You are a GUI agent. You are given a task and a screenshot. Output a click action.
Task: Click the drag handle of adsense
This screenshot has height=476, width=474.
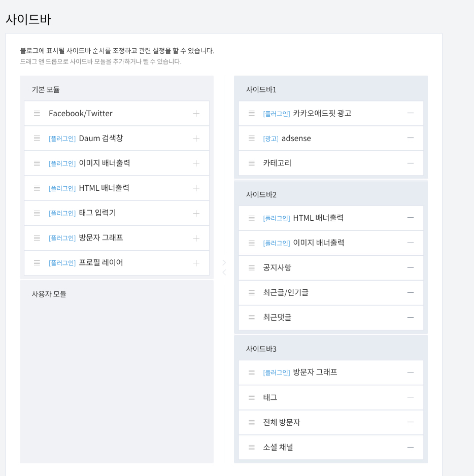click(x=251, y=138)
